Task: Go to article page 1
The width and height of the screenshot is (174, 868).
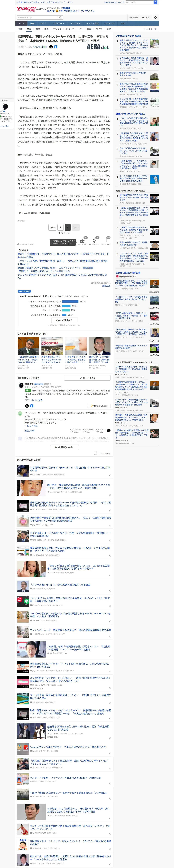Action: [x=60, y=227]
